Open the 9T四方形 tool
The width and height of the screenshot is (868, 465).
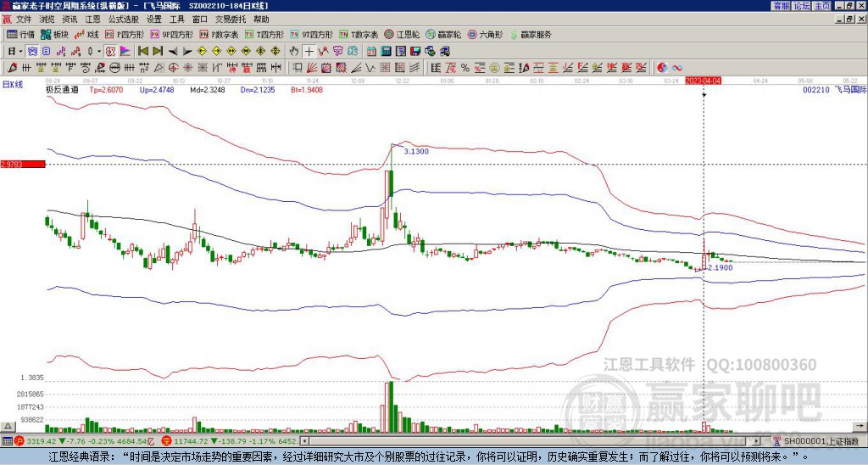click(312, 34)
